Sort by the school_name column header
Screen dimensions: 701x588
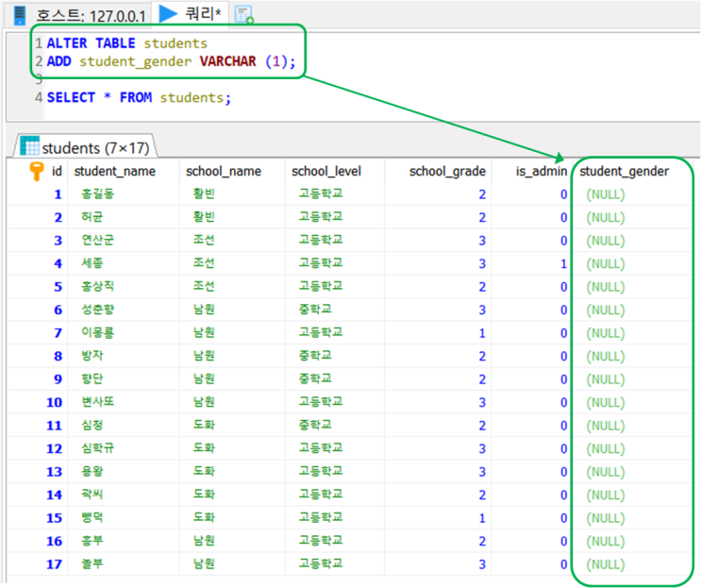click(x=224, y=171)
